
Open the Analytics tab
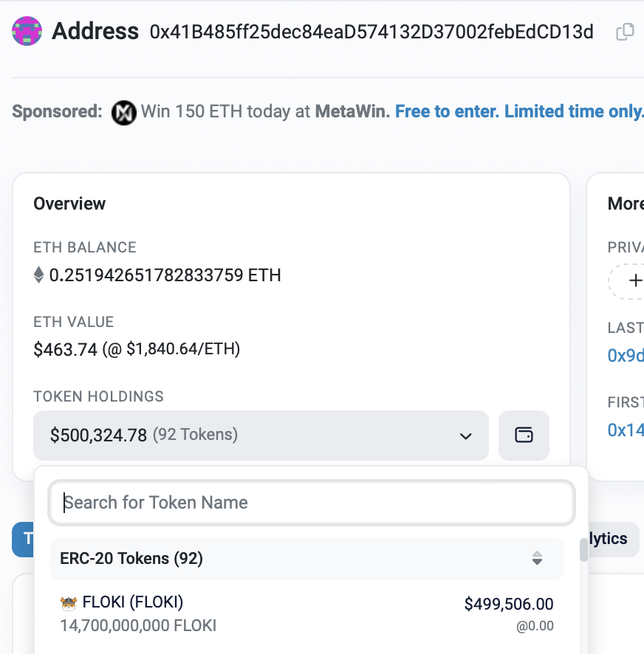[613, 539]
